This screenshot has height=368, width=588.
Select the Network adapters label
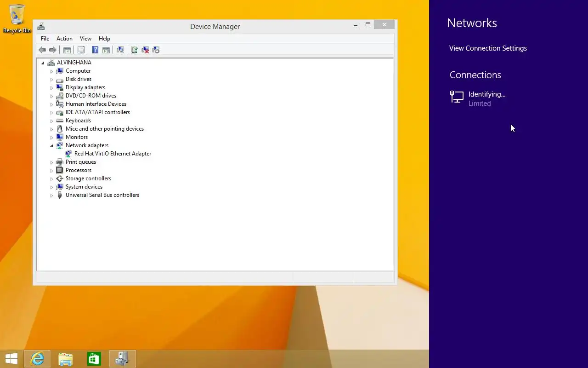(87, 145)
